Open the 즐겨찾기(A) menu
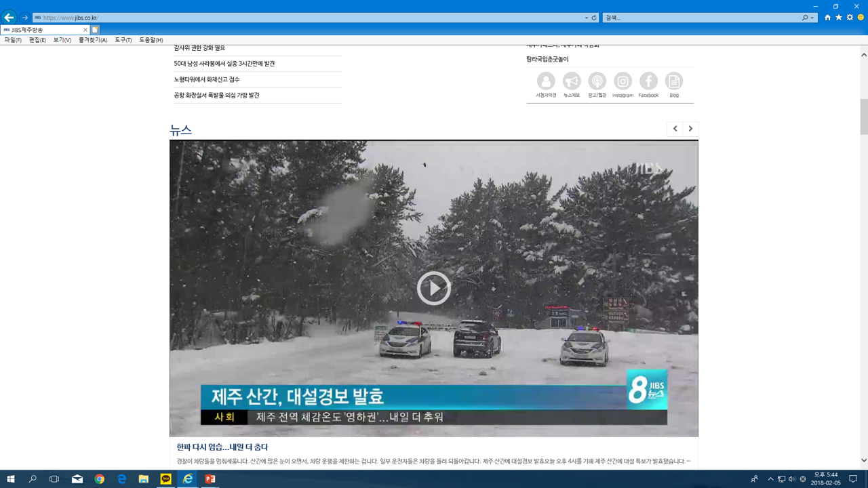868x488 pixels. (93, 40)
